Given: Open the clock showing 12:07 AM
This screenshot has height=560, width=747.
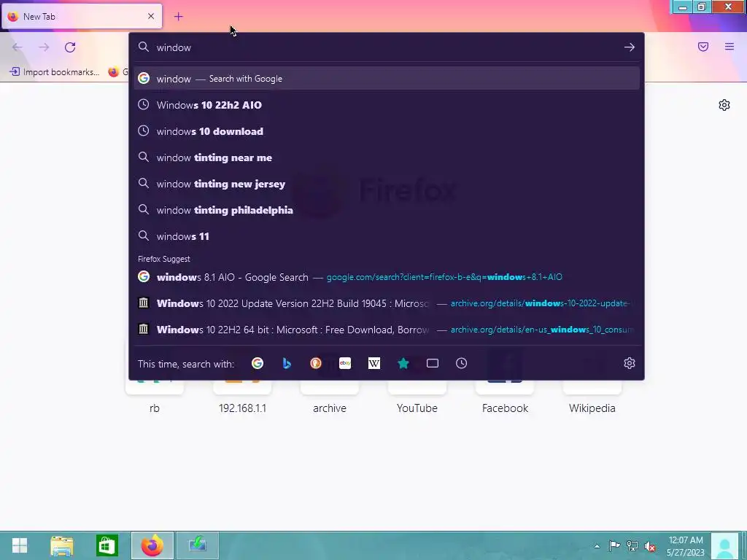Looking at the screenshot, I should [686, 546].
